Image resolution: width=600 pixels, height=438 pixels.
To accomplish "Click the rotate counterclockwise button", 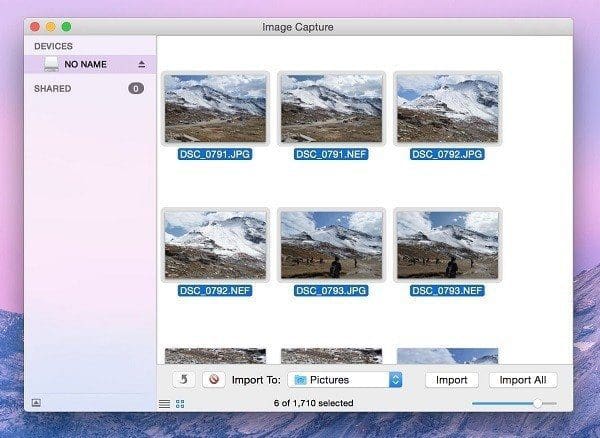I will (184, 379).
